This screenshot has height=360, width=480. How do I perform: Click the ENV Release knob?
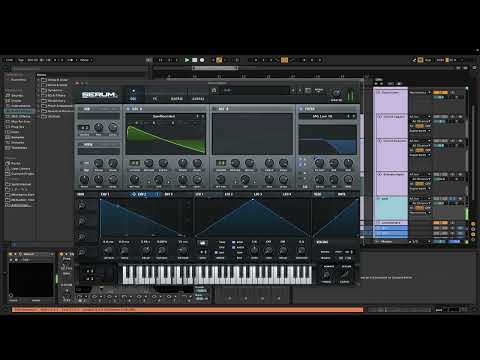pyautogui.click(x=183, y=251)
